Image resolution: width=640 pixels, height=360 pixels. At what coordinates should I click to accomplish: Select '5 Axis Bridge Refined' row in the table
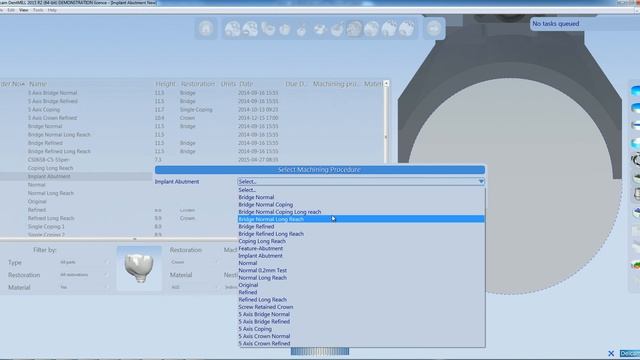[x=192, y=101]
